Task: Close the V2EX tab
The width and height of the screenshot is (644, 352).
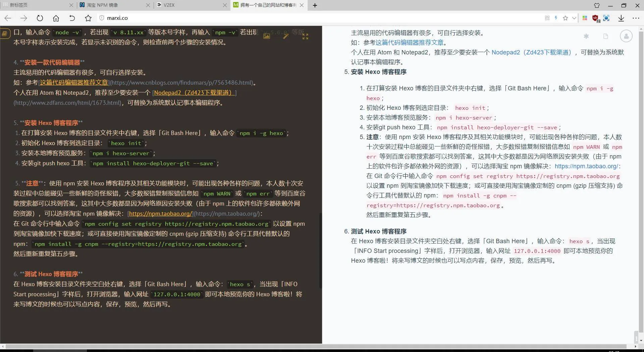Action: click(x=225, y=5)
